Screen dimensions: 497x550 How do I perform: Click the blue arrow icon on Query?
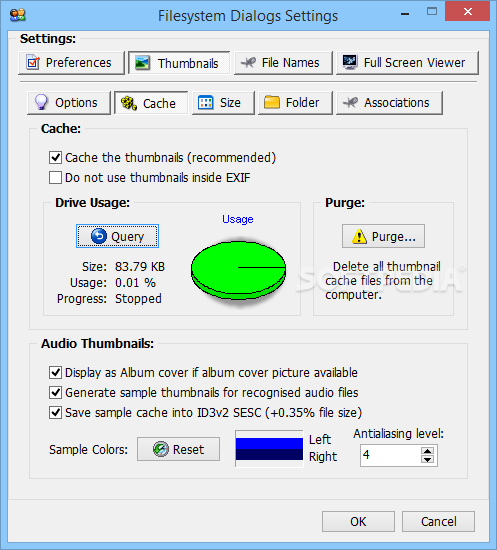click(99, 236)
